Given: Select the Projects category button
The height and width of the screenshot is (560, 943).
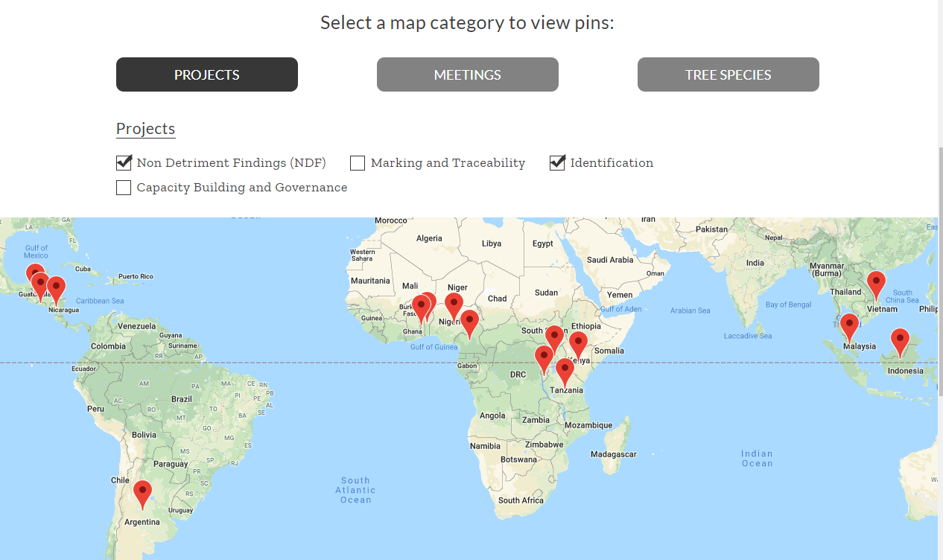Looking at the screenshot, I should click(206, 74).
